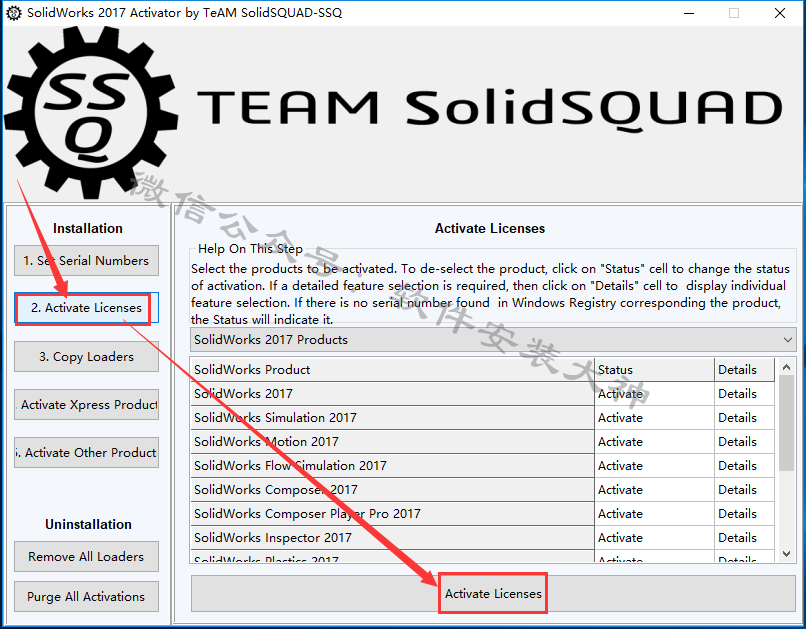The height and width of the screenshot is (629, 806).
Task: Click the Status column header
Action: (x=654, y=369)
